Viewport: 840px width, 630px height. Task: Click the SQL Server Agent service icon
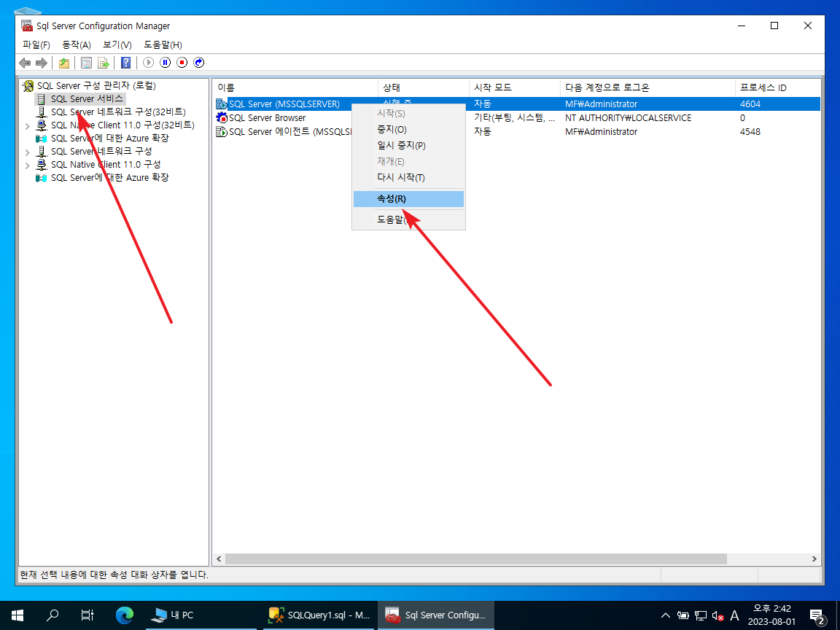(x=221, y=132)
